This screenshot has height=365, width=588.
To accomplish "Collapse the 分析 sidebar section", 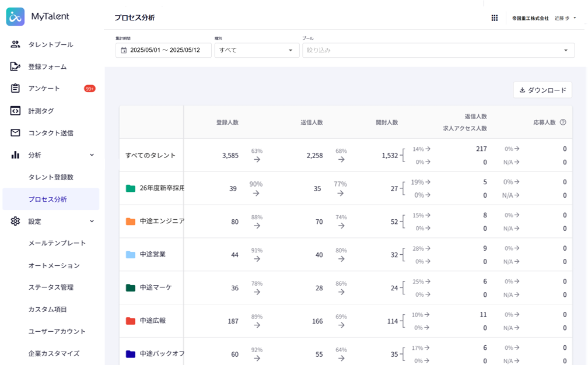I will 92,155.
